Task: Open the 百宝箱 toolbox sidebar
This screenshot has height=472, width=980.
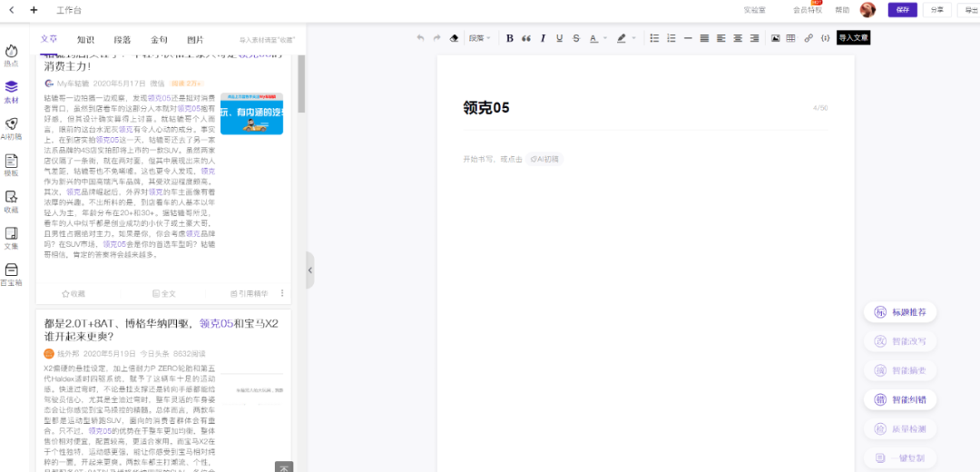Action: click(x=11, y=275)
